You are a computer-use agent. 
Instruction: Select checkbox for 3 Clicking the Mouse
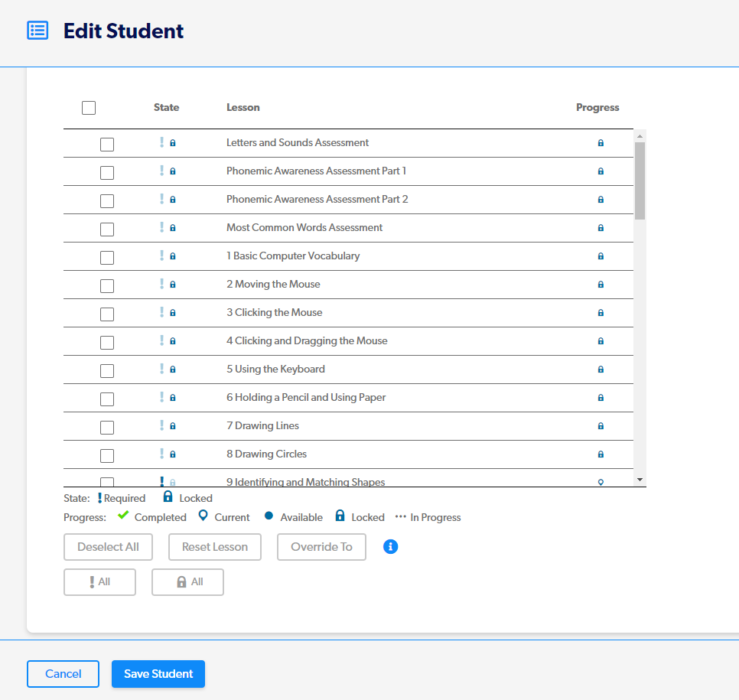pyautogui.click(x=107, y=314)
